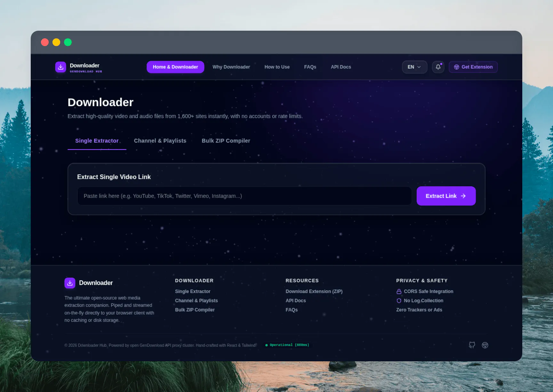Image resolution: width=553 pixels, height=392 pixels.
Task: Open Why Downloader nav item
Action: pyautogui.click(x=231, y=67)
